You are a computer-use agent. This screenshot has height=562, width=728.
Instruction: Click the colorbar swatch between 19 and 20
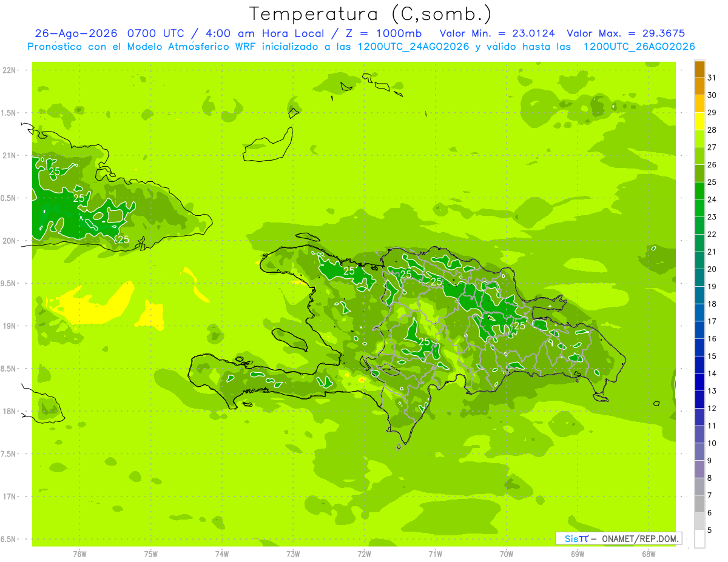click(699, 278)
